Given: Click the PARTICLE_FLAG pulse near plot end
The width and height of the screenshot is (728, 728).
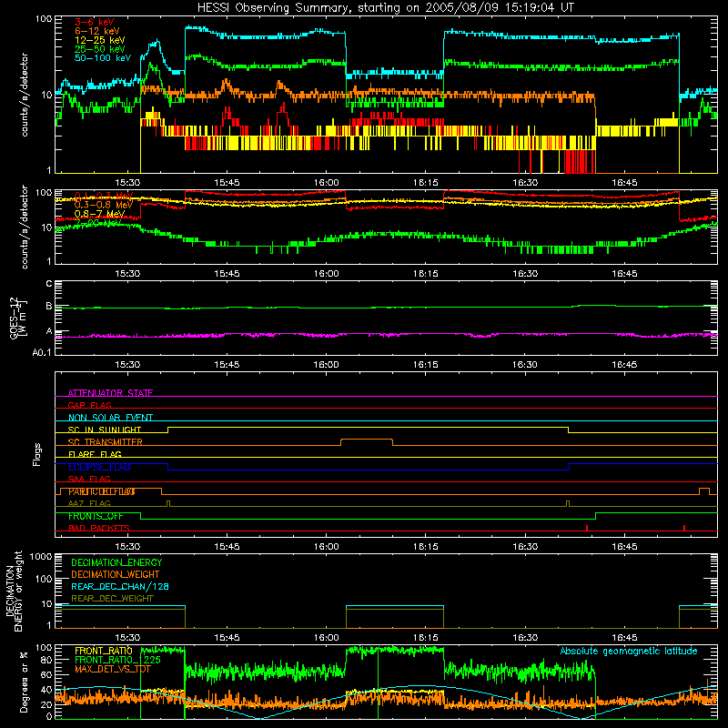Looking at the screenshot, I should pos(703,491).
